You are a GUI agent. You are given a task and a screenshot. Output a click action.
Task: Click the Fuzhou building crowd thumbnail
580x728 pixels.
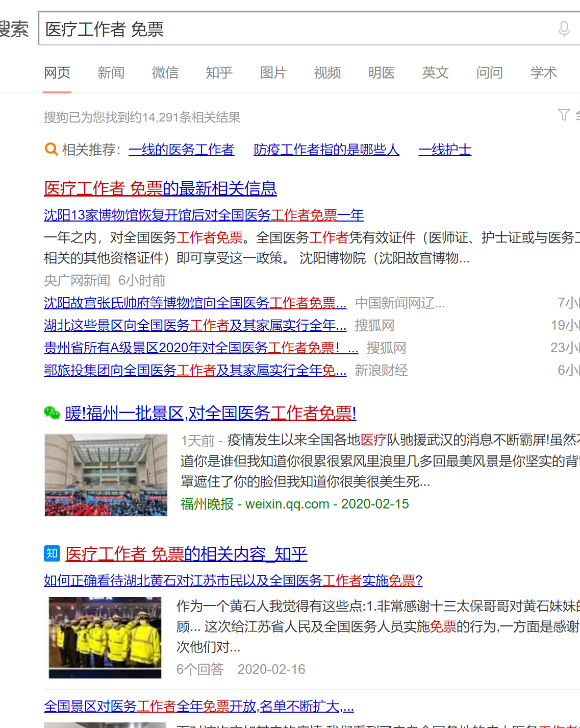coord(106,475)
